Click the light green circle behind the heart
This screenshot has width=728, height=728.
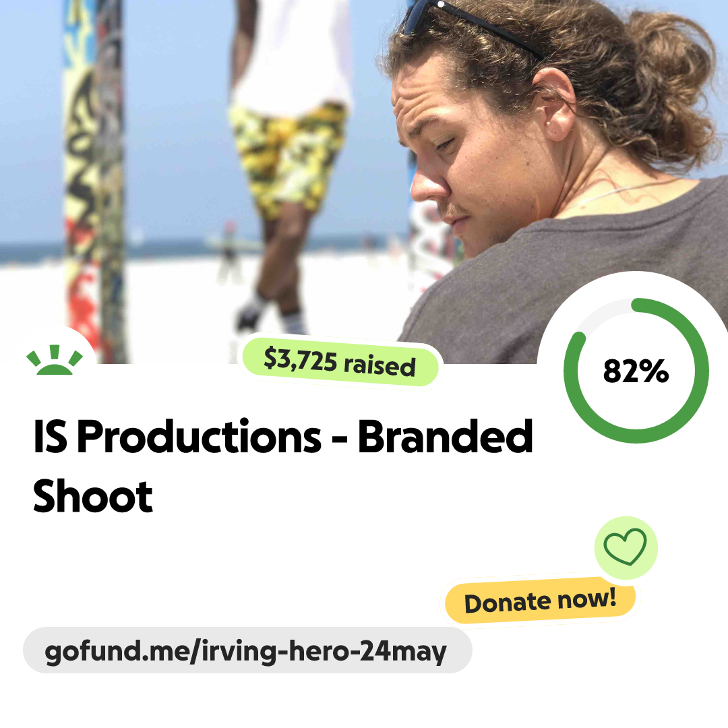click(626, 547)
